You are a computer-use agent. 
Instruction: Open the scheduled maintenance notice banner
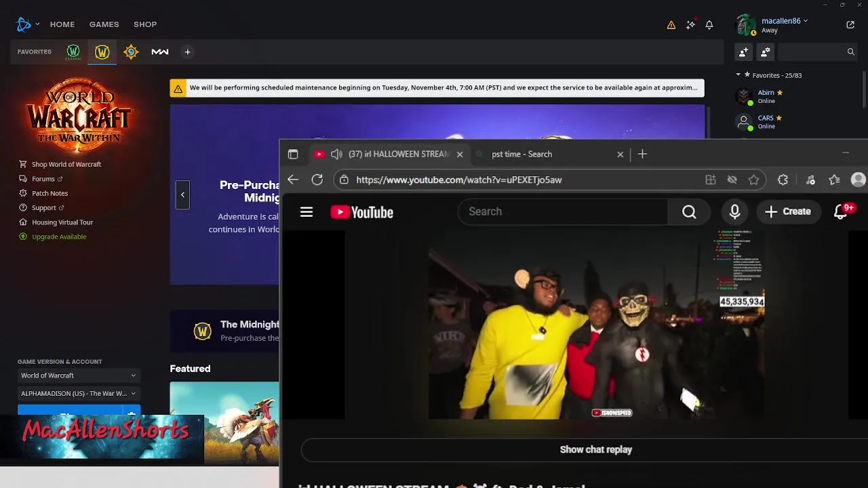[437, 88]
